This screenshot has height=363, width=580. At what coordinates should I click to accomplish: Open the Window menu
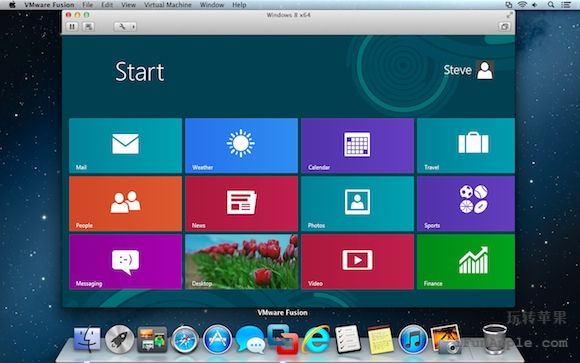click(212, 5)
